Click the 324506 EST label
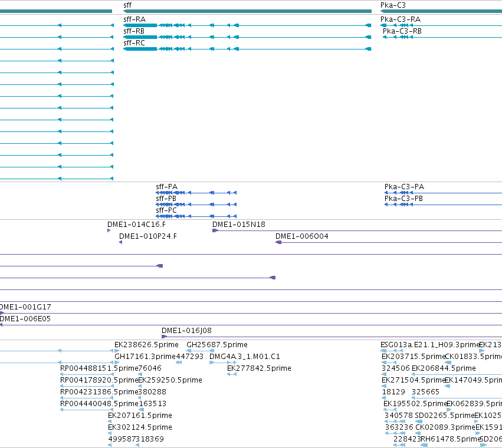The width and height of the screenshot is (502, 448). point(396,368)
